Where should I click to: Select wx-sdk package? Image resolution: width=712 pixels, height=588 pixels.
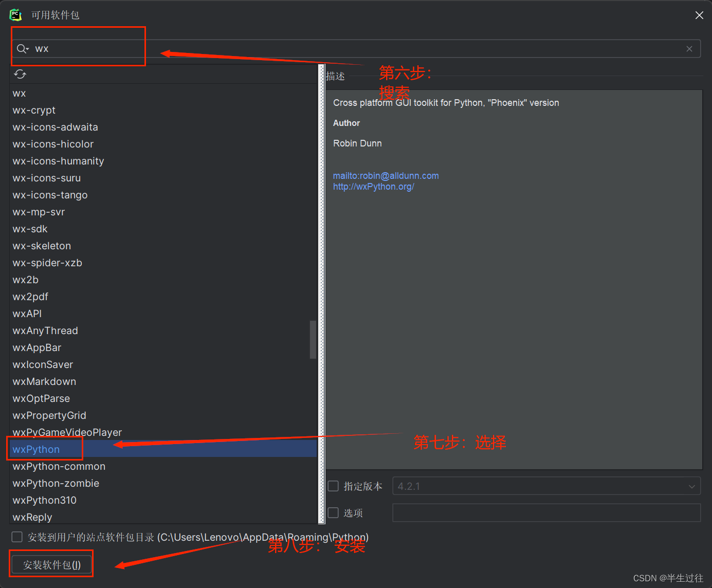click(163, 229)
